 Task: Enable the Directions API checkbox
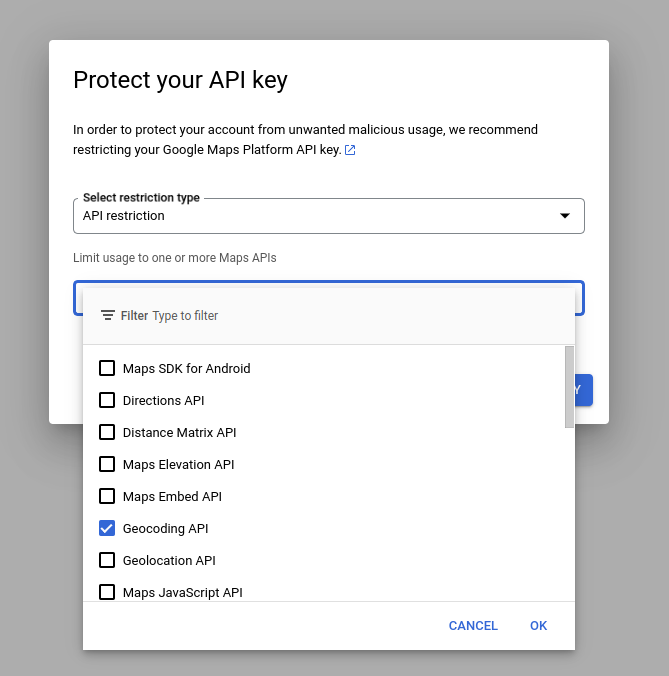107,400
